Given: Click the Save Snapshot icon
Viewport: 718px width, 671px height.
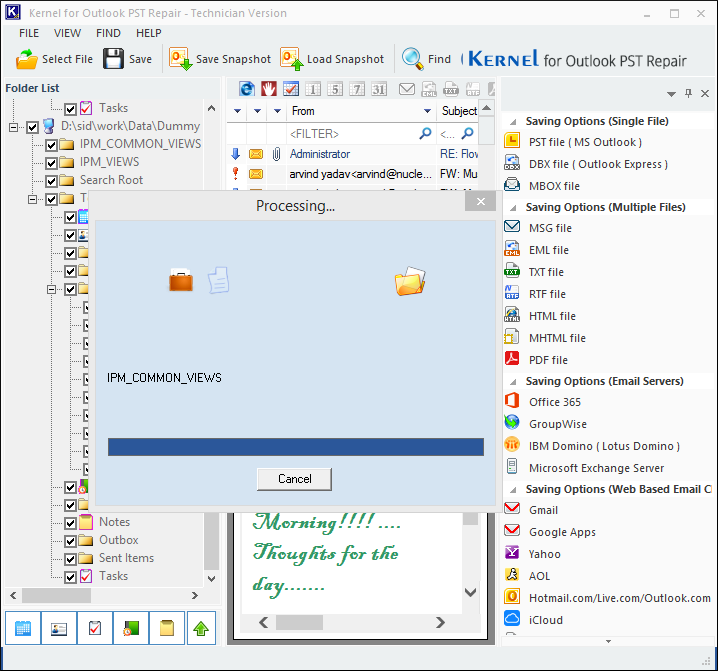Looking at the screenshot, I should pyautogui.click(x=180, y=59).
